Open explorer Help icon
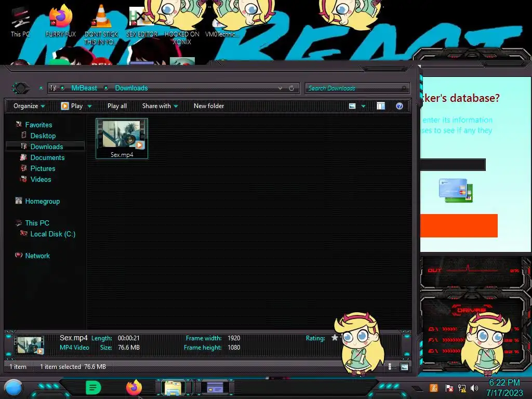Image resolution: width=532 pixels, height=399 pixels. (x=400, y=106)
